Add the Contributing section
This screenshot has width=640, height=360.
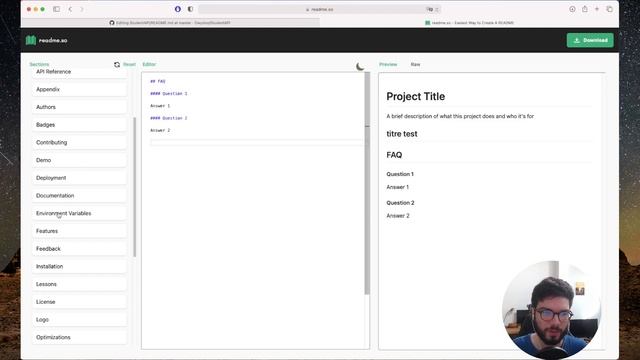coord(80,142)
